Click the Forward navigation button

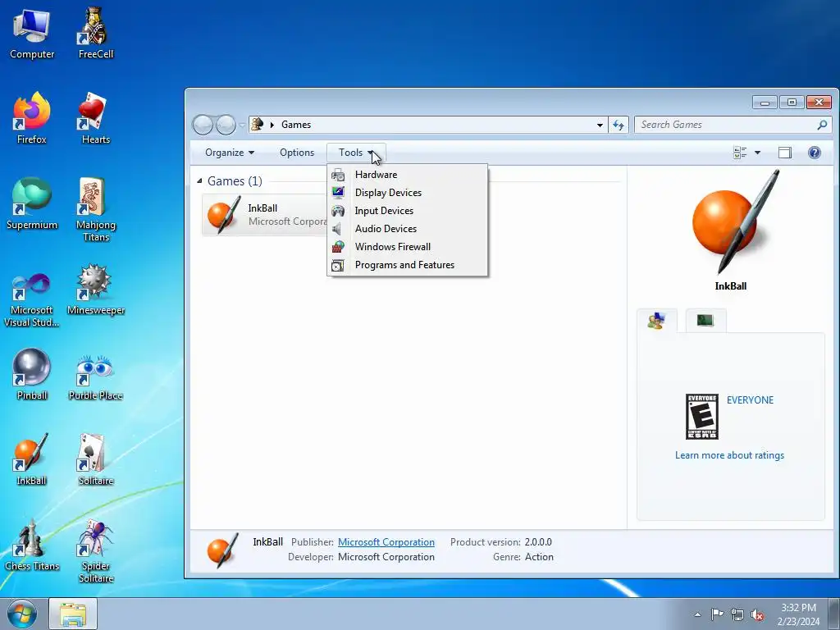226,125
